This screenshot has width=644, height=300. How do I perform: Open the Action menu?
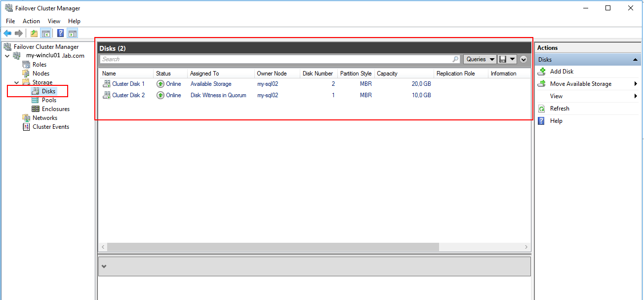pyautogui.click(x=31, y=21)
